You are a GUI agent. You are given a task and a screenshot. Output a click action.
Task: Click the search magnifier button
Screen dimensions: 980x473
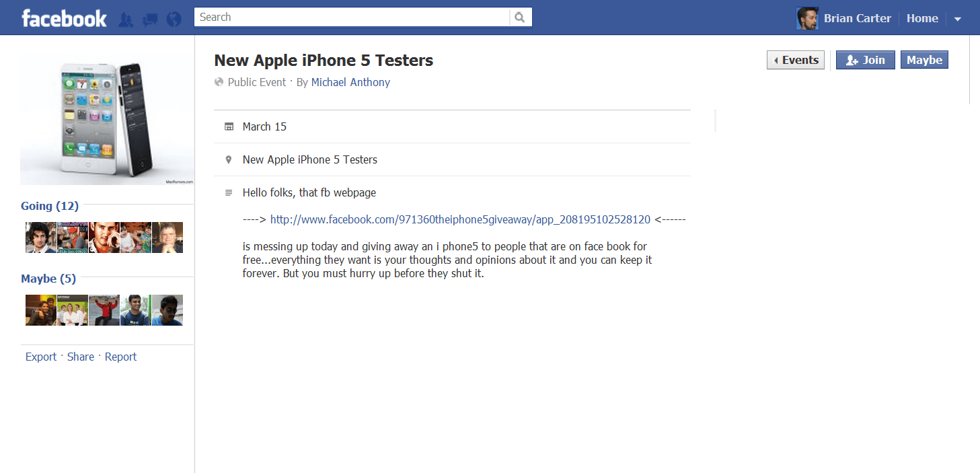(x=521, y=17)
